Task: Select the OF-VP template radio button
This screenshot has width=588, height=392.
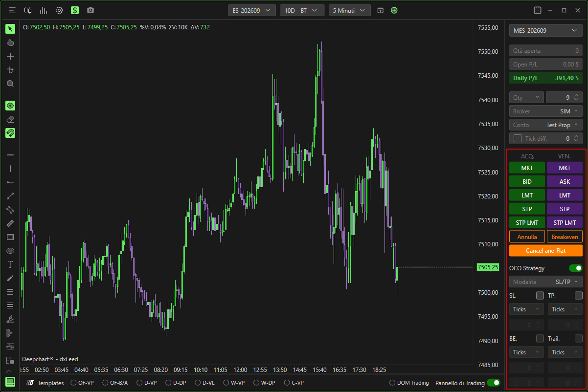Action: click(x=74, y=383)
